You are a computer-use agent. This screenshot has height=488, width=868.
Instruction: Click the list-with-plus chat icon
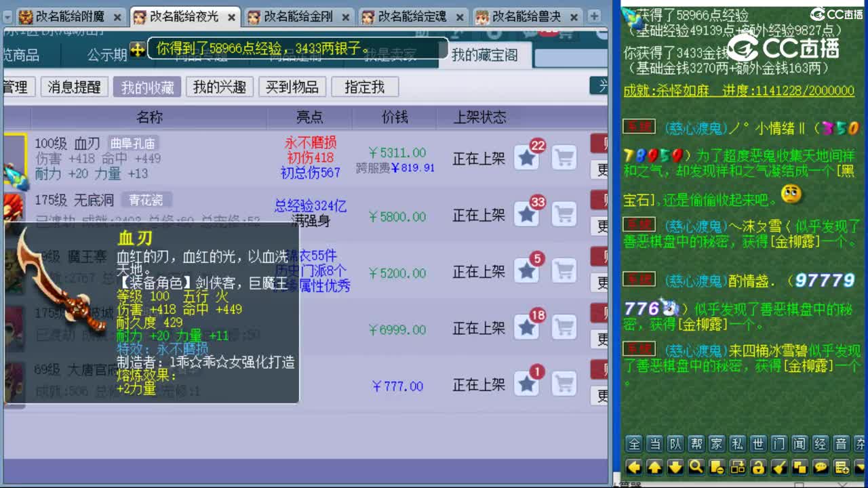842,466
